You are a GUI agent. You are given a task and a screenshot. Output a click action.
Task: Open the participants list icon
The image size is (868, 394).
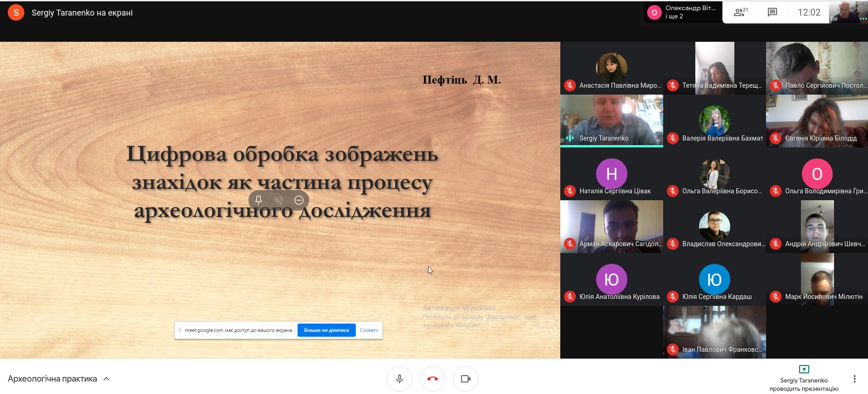(740, 12)
